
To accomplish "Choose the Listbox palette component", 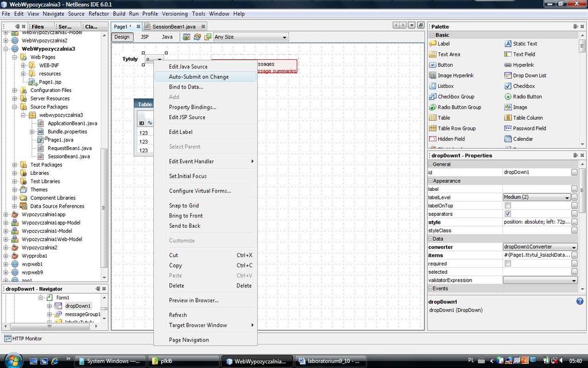I will tap(441, 86).
